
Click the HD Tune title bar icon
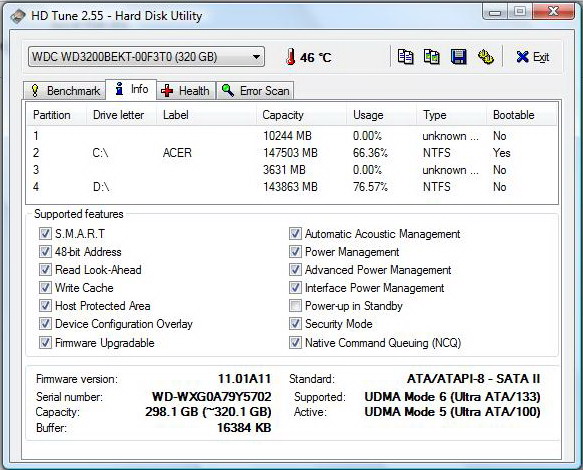18,16
